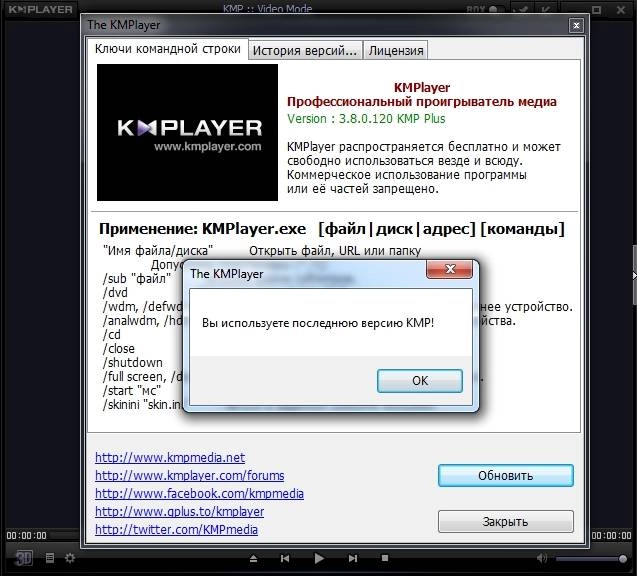Click the KMPlayer logo image in About
The width and height of the screenshot is (637, 576).
187,132
